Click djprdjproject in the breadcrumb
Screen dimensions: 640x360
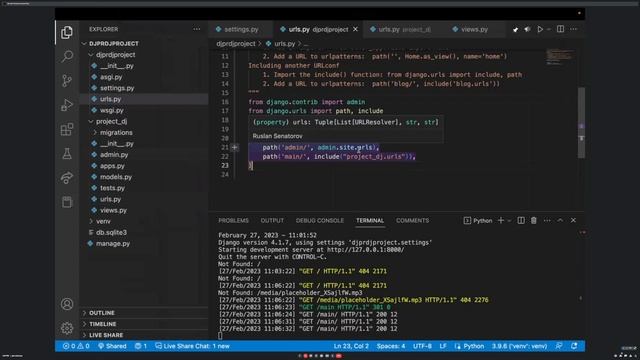point(236,44)
